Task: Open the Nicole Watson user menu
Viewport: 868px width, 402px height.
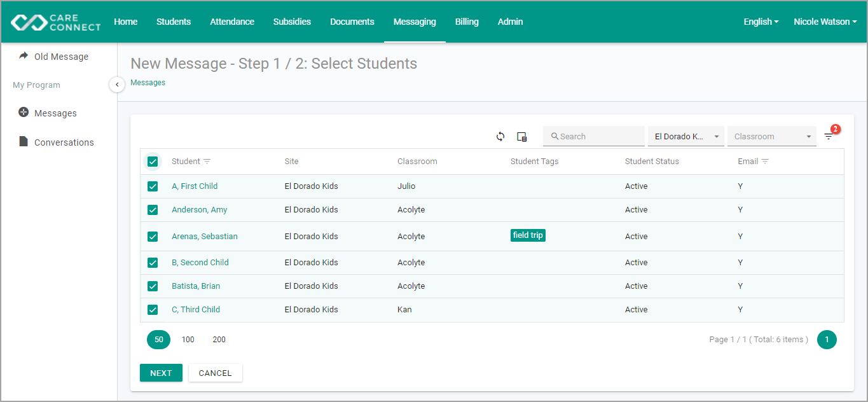Action: (x=825, y=22)
